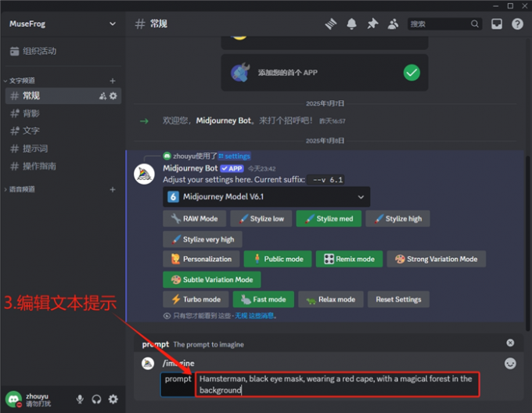The image size is (532, 413).
Task: Click 无视 这些消息 dismiss link
Action: click(x=254, y=316)
